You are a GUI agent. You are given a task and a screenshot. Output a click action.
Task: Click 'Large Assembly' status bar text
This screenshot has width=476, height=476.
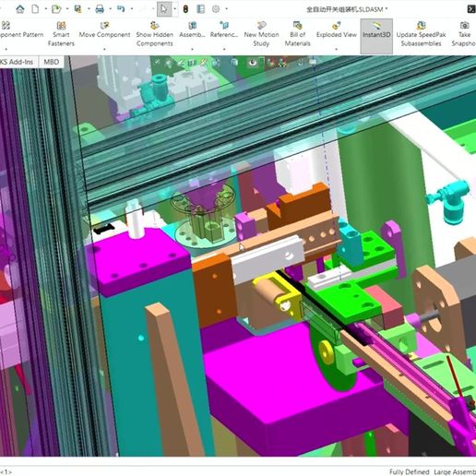[455, 471]
